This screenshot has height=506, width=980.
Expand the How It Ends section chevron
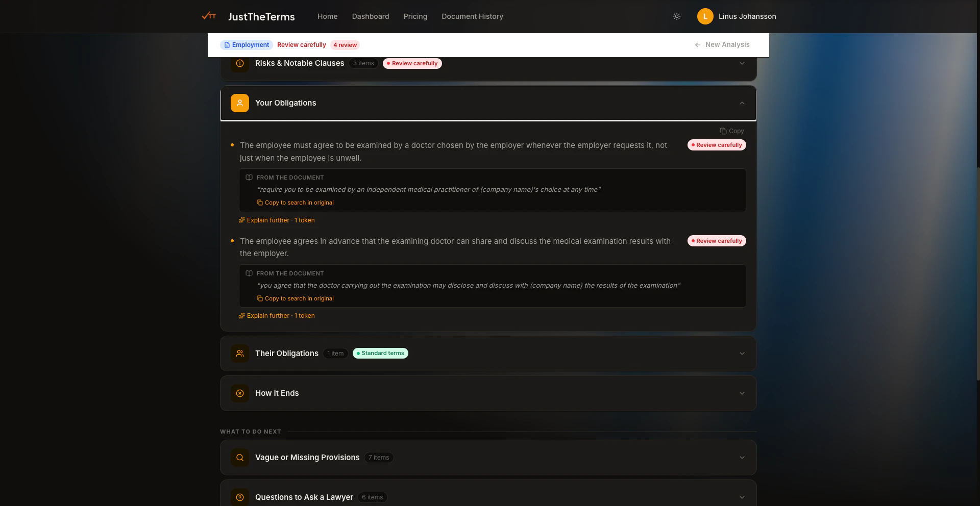pos(742,393)
